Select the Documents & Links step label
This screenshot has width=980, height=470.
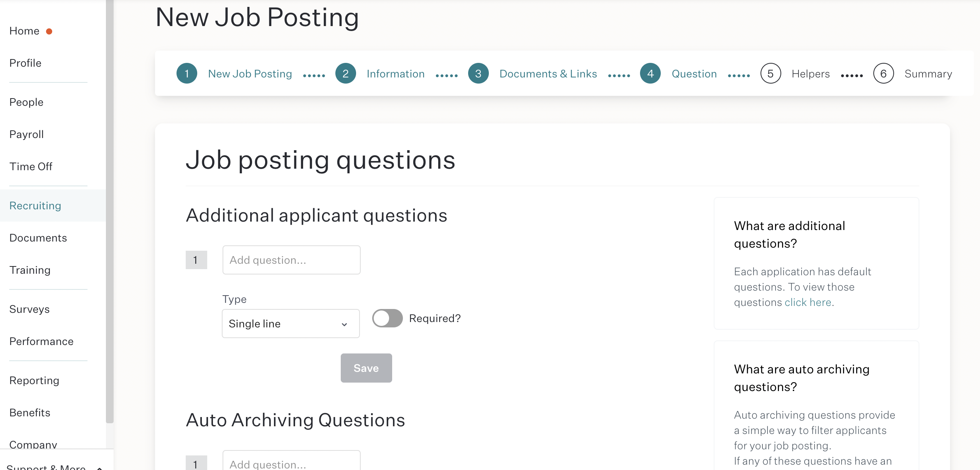548,74
